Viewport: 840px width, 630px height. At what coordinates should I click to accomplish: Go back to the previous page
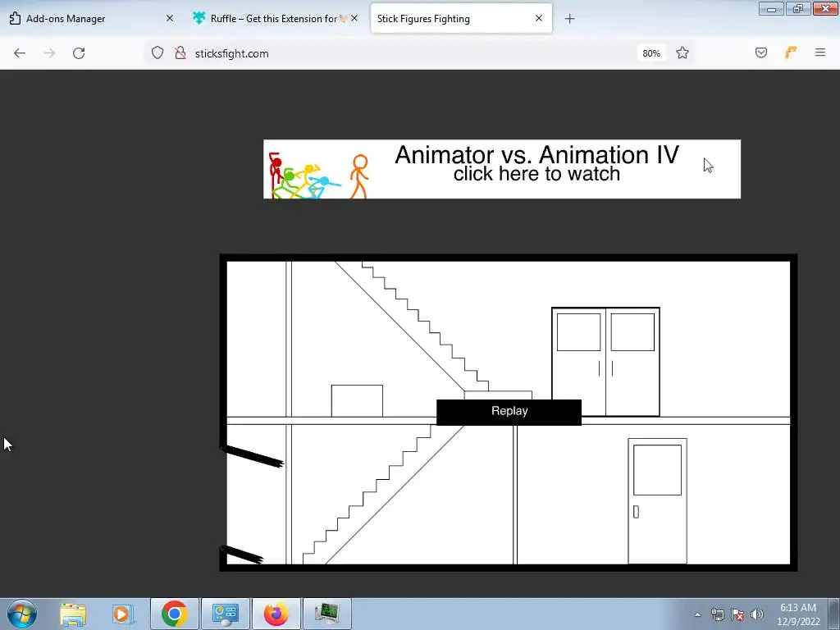[20, 53]
